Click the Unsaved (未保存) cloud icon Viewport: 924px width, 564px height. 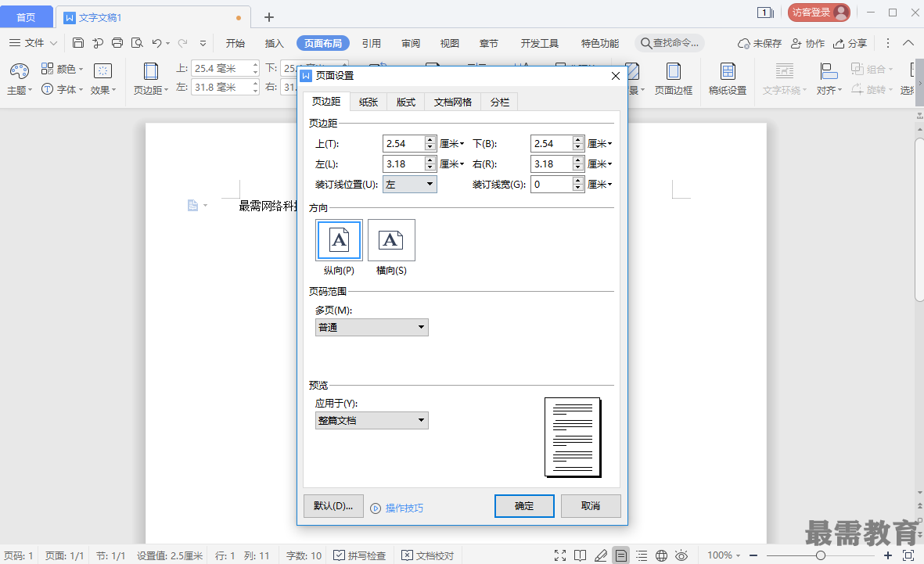(x=744, y=44)
